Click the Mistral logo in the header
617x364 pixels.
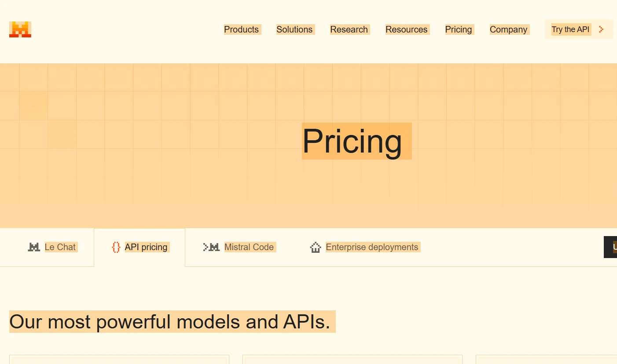(x=20, y=29)
